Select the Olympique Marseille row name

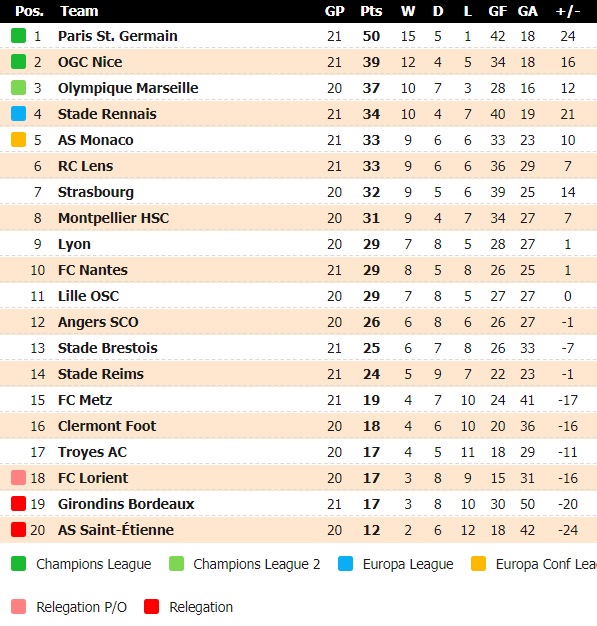pos(128,88)
